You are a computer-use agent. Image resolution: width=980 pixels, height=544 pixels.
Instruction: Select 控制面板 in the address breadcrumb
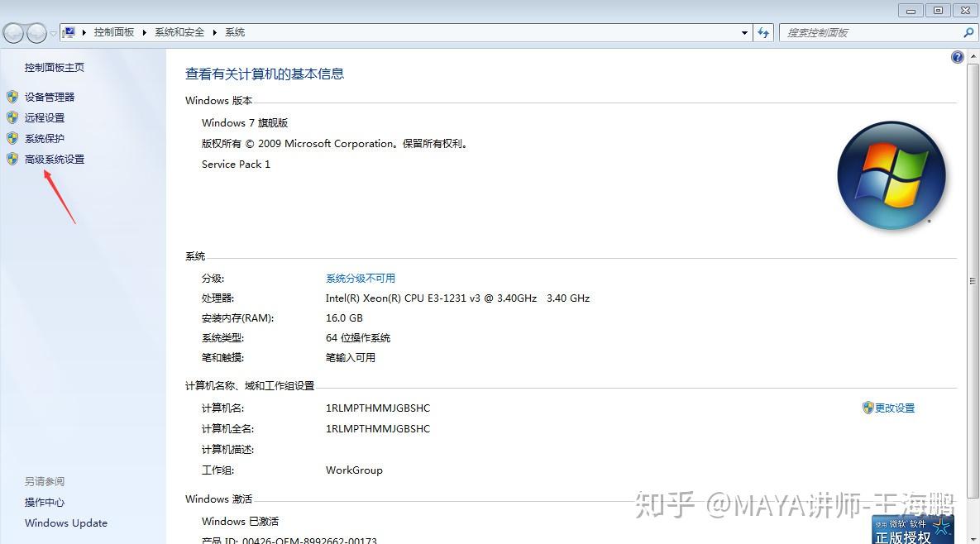114,32
